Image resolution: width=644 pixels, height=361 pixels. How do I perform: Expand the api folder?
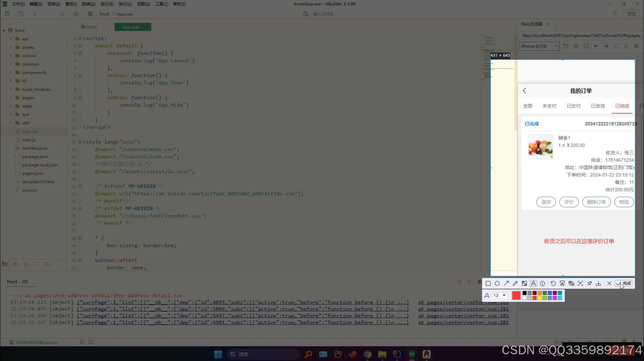(11, 39)
